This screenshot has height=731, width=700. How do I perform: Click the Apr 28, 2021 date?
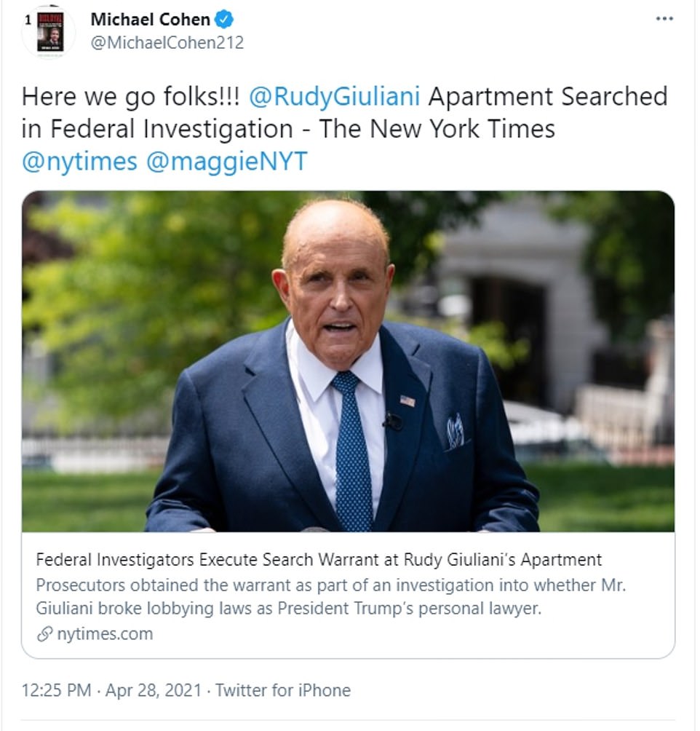(x=154, y=690)
